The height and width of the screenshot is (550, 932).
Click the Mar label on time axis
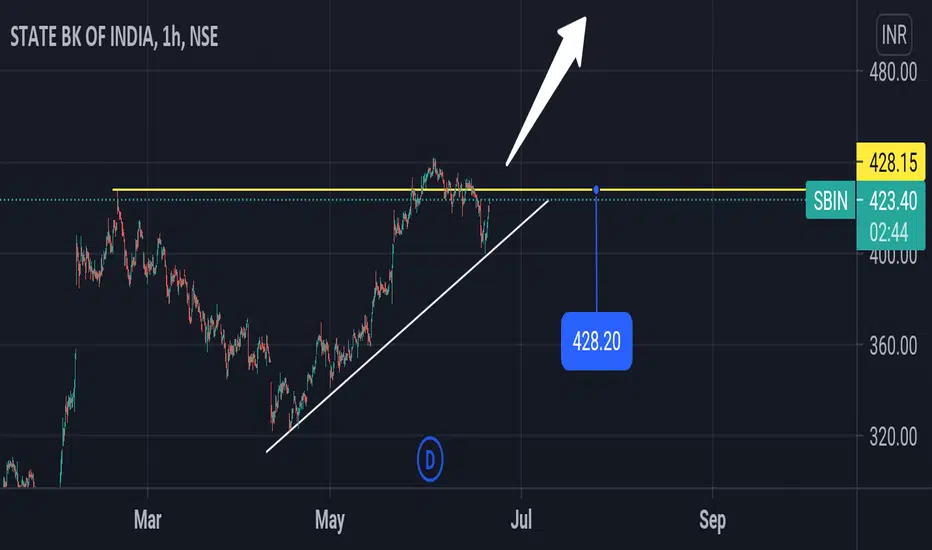tap(147, 520)
